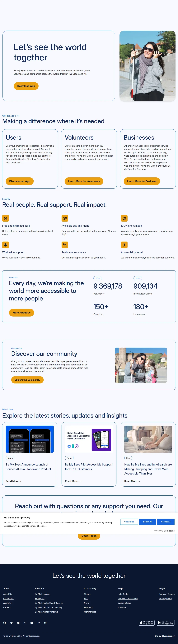Click the App Store download badge
The image size is (178, 644).
tap(147, 623)
